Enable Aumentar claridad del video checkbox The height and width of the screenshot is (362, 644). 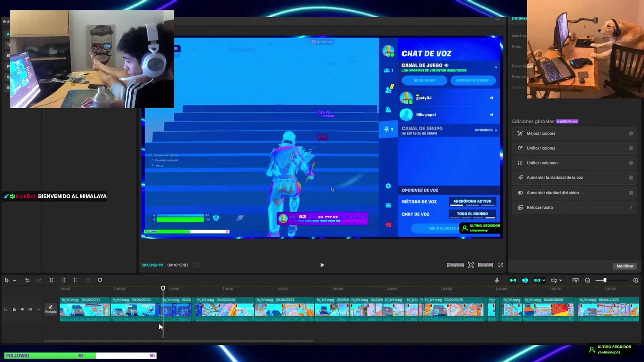coord(631,193)
